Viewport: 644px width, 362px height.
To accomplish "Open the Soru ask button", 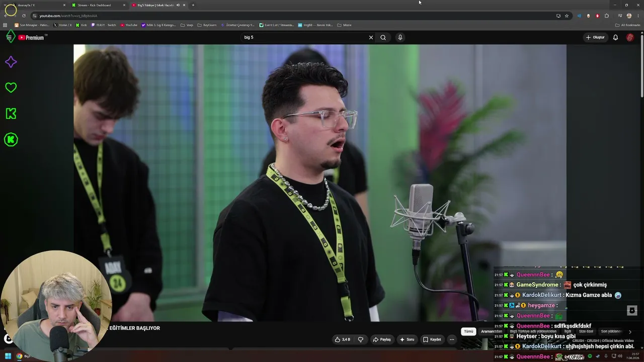I will (407, 339).
